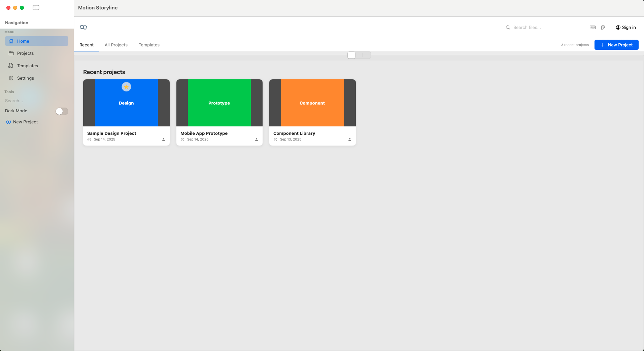Image resolution: width=644 pixels, height=351 pixels.
Task: Click the star badge on Design thumbnail
Action: 126,87
